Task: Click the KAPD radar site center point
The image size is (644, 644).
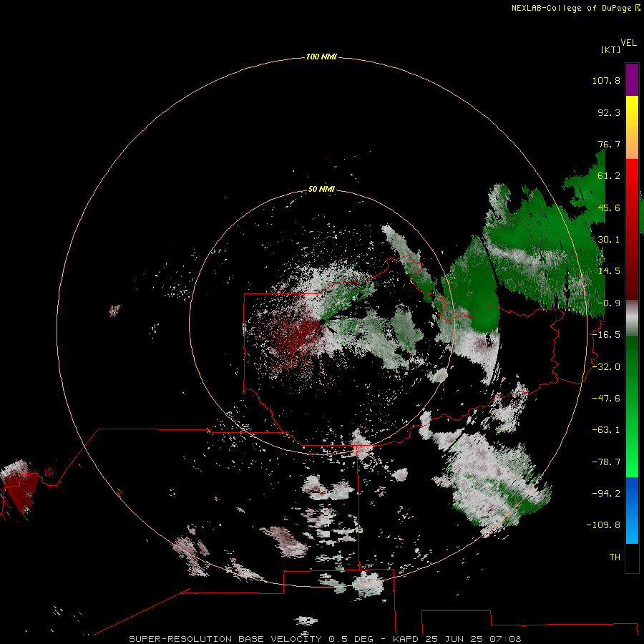Action: 322,322
